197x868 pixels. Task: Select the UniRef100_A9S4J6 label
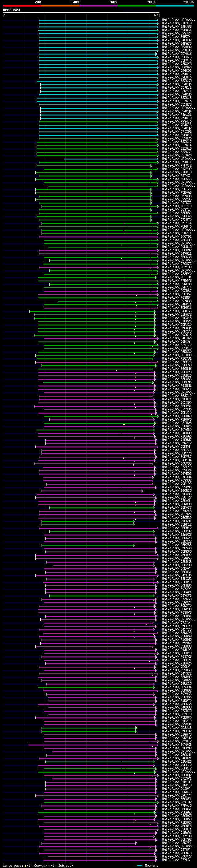(x=177, y=121)
